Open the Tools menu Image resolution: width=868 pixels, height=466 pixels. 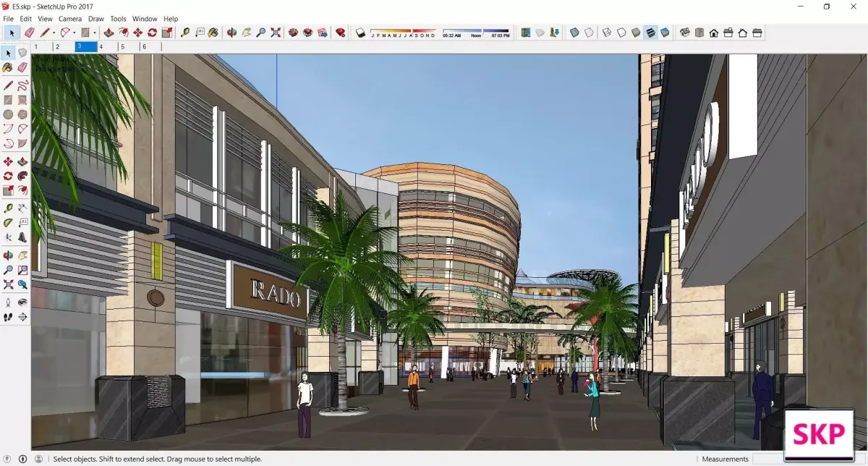(x=118, y=19)
